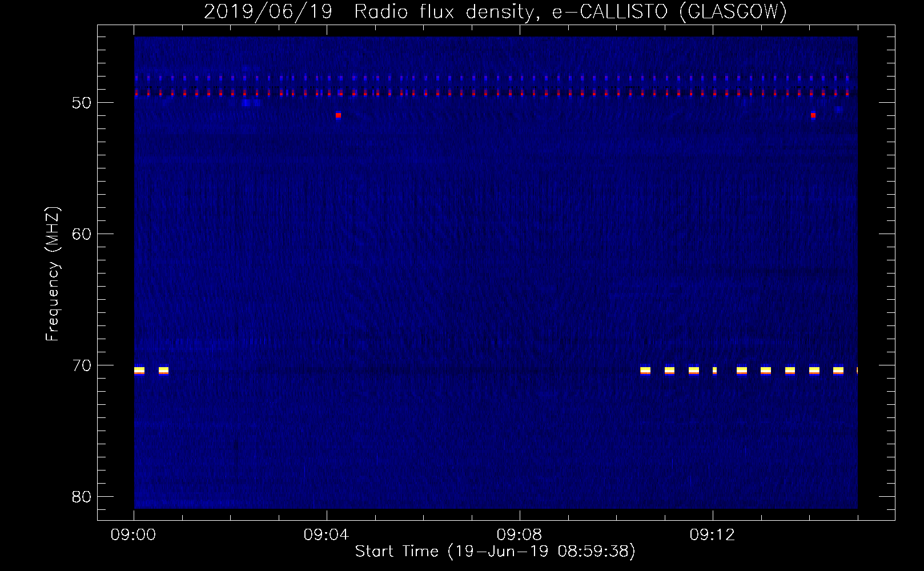
Task: Click the 'Start Time (19-Jun-19 08:59:38)' label
Action: [x=495, y=552]
